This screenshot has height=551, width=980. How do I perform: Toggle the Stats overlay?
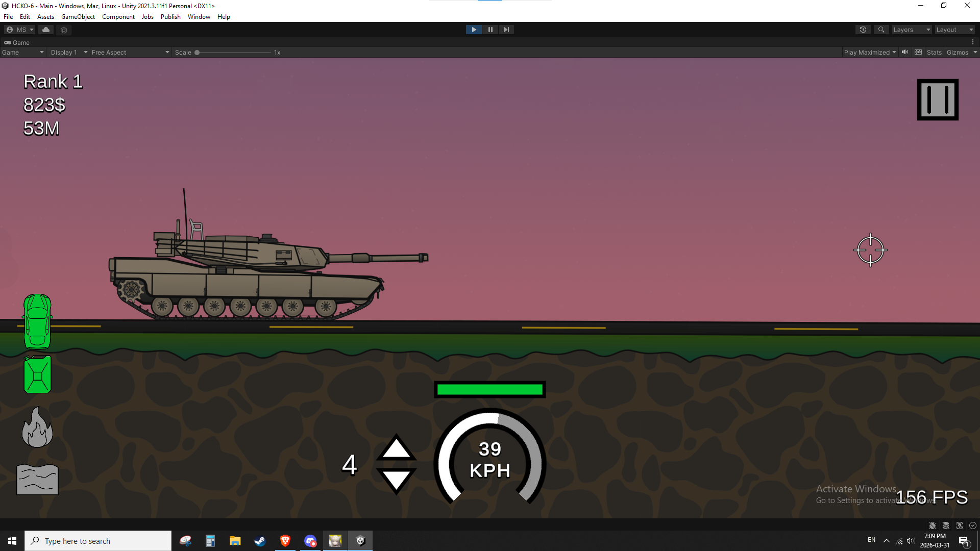click(x=934, y=52)
